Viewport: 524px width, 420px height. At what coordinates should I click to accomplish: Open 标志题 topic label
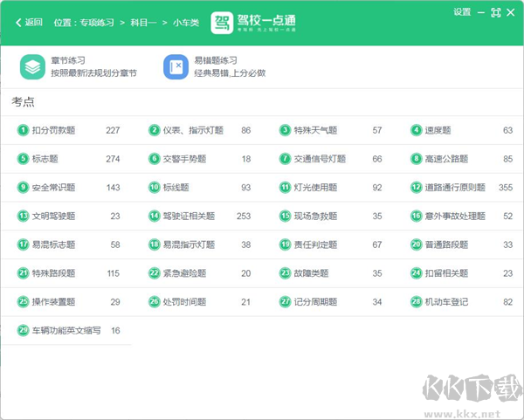tap(45, 159)
